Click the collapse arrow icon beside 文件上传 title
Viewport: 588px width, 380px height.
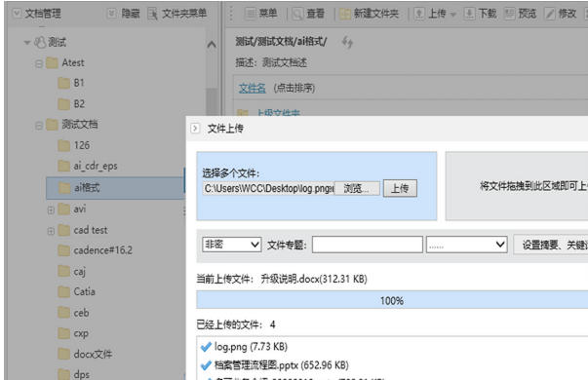(195, 129)
